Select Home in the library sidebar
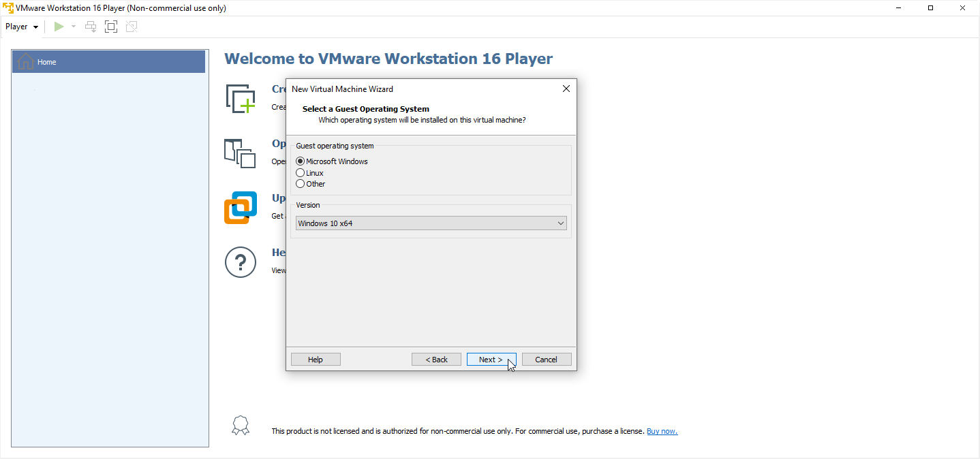Viewport: 980px width, 459px height. click(x=109, y=62)
